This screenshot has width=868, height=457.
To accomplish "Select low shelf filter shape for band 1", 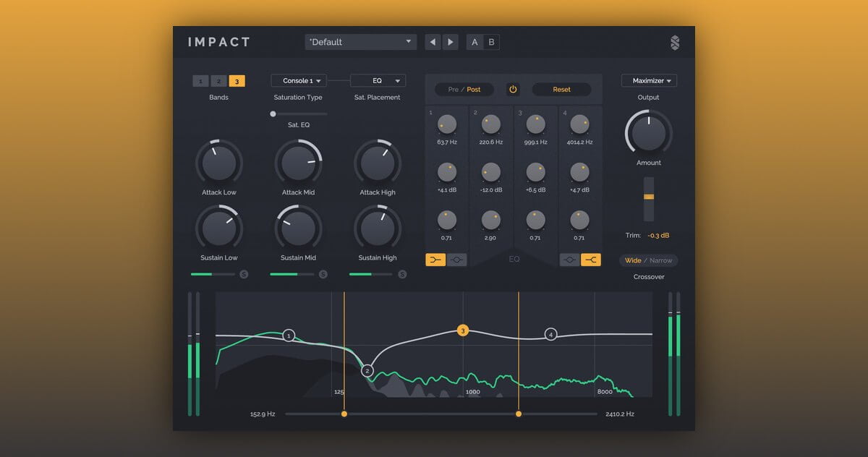I will 435,260.
